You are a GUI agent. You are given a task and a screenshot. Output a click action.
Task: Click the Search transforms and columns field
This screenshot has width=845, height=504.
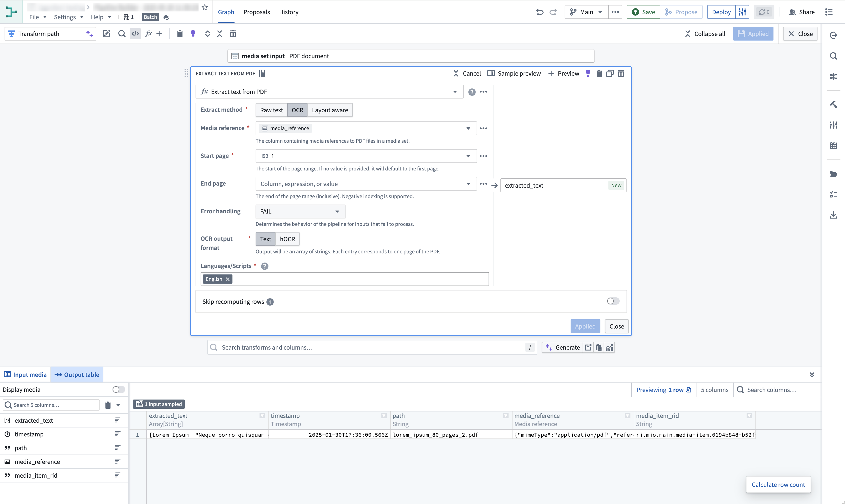tap(372, 348)
